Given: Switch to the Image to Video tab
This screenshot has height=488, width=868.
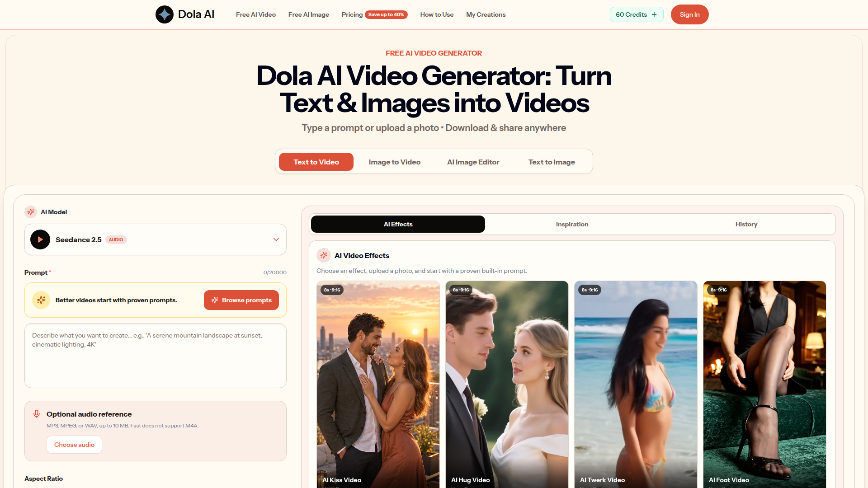Looking at the screenshot, I should tap(395, 162).
